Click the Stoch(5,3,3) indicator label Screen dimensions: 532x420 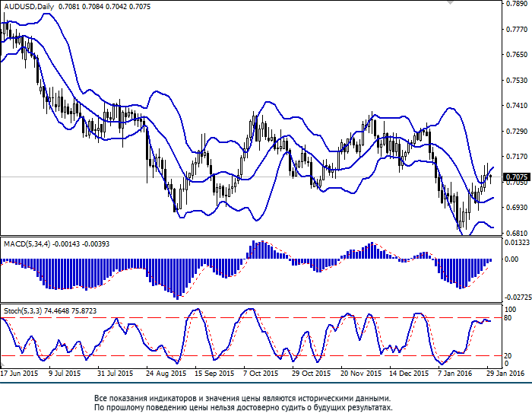click(23, 311)
